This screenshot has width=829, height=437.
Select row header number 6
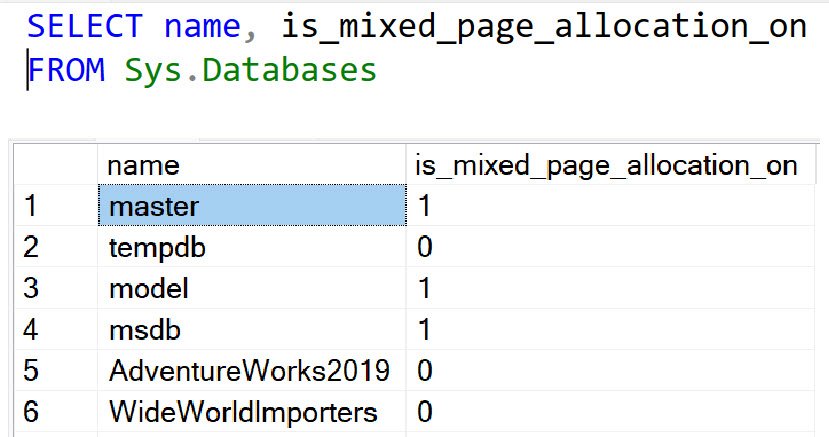click(56, 412)
